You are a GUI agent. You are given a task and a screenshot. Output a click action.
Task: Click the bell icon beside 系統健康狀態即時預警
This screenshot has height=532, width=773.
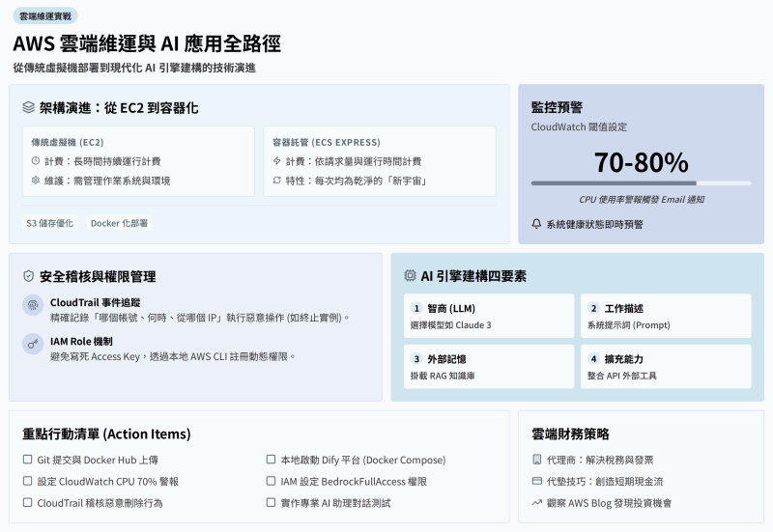tap(536, 224)
